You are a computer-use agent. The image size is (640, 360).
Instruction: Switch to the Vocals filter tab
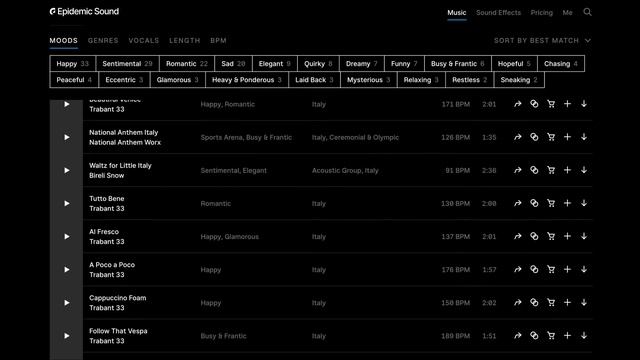click(x=144, y=40)
